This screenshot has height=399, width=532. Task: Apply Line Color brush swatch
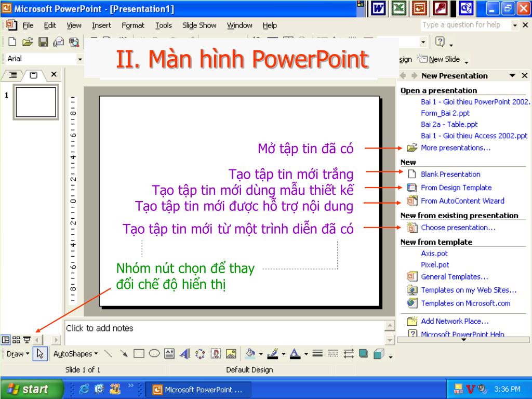(273, 354)
